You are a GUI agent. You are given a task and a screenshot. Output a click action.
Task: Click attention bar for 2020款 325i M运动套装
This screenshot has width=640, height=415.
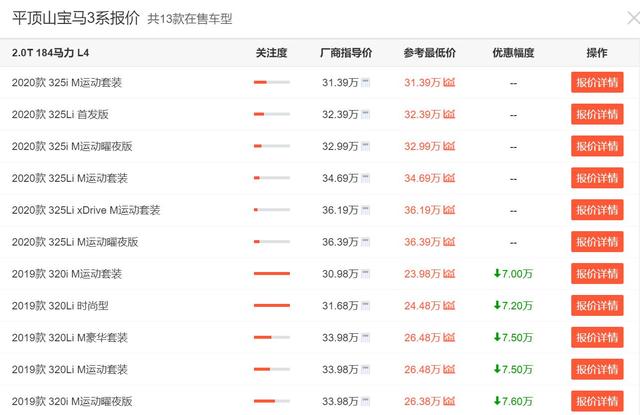tap(272, 82)
